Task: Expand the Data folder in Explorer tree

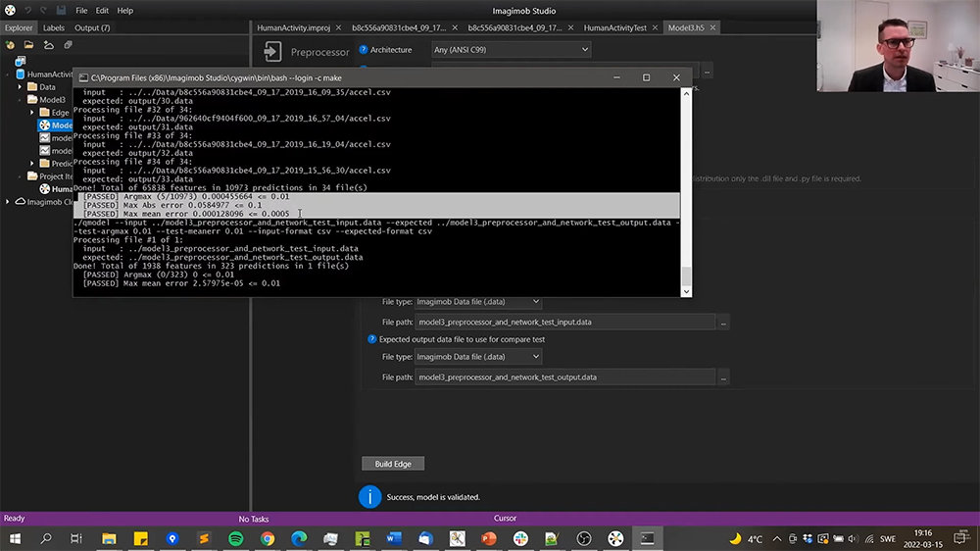Action: click(20, 87)
